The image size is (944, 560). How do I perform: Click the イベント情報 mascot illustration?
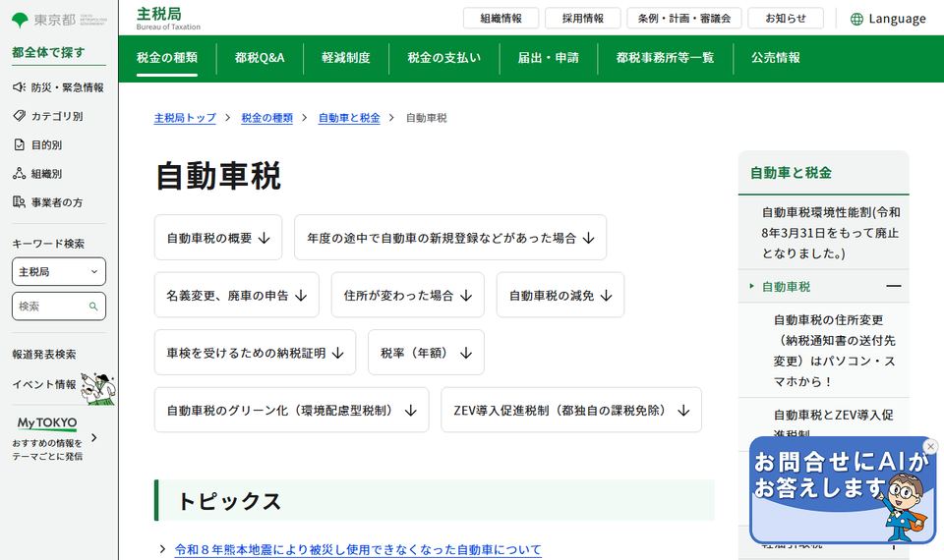98,389
